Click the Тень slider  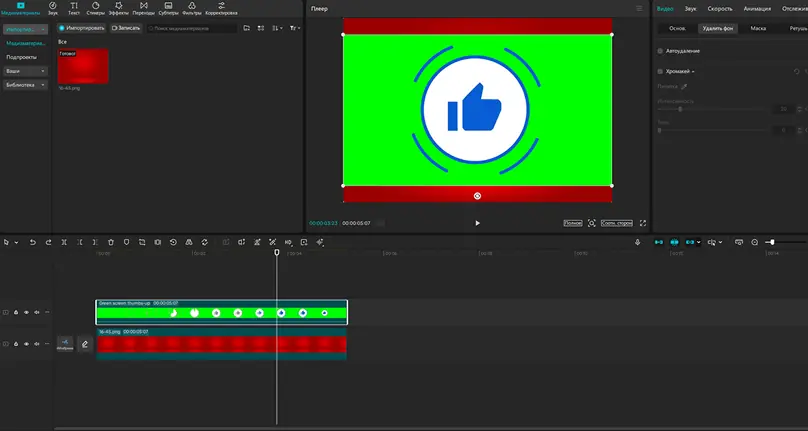[714, 130]
